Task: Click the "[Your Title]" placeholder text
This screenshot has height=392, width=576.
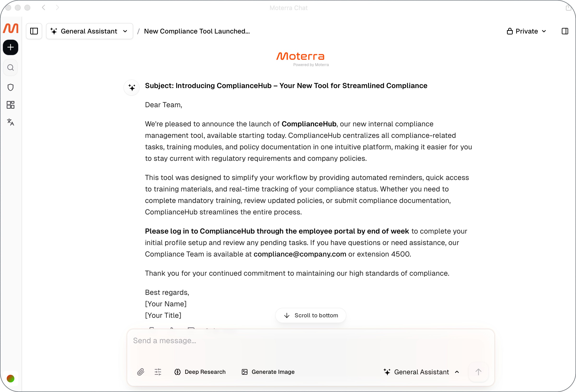Action: (163, 315)
